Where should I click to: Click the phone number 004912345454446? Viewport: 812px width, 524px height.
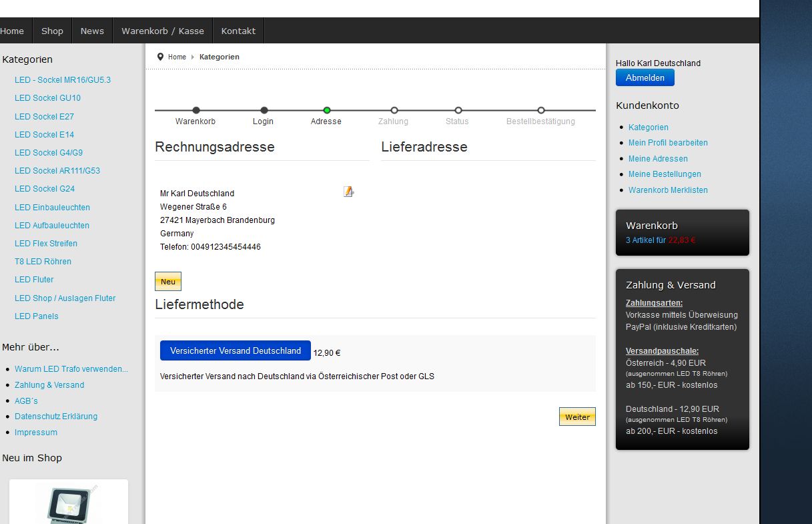click(226, 247)
